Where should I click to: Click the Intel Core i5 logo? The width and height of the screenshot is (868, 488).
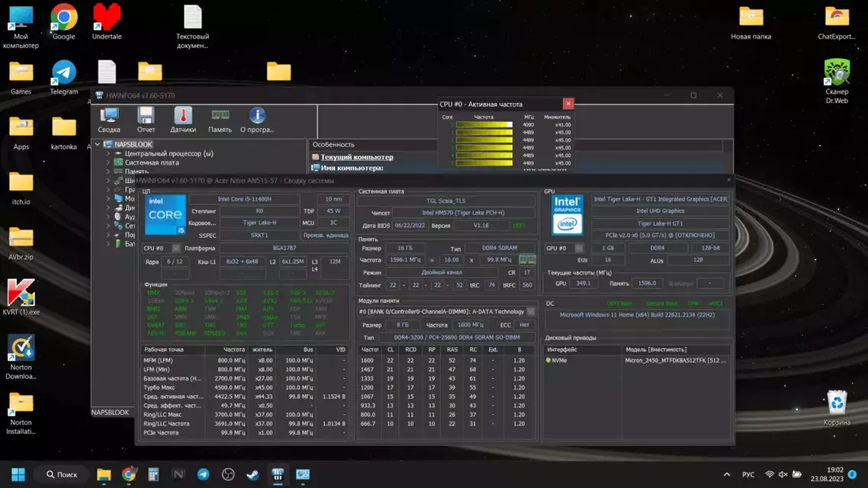click(165, 215)
